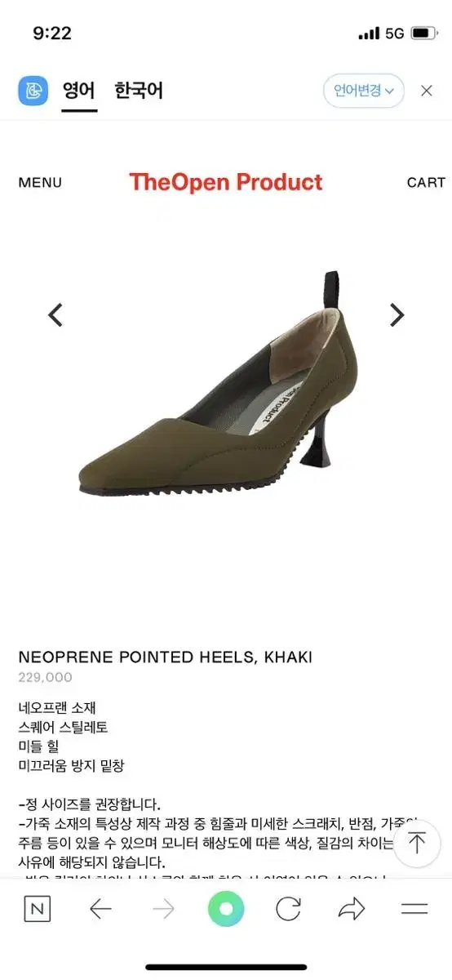The width and height of the screenshot is (452, 980).
Task: Expand the 언어변경 language dropdown
Action: tap(364, 91)
